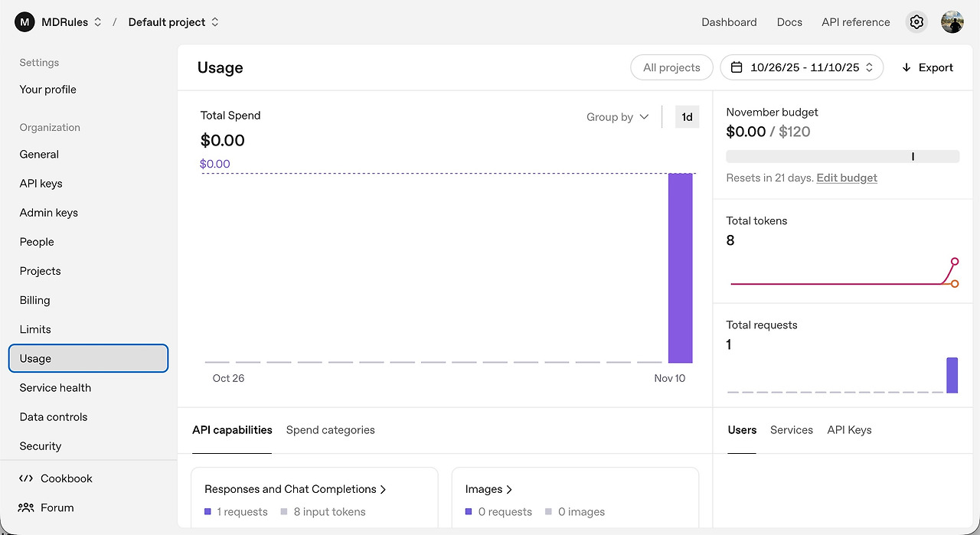Click the calendar icon in date range
The height and width of the screenshot is (535, 980).
[737, 67]
